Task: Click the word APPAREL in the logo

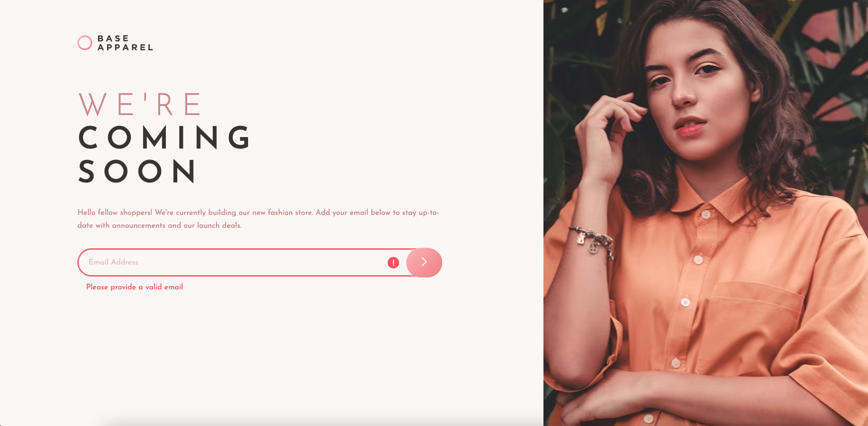Action: click(x=125, y=47)
